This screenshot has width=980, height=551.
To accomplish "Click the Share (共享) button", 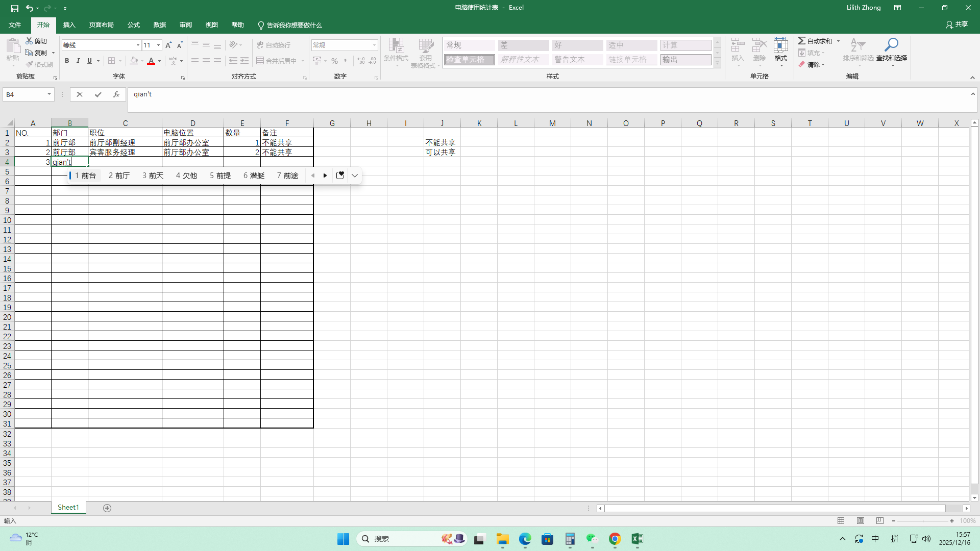I will pyautogui.click(x=957, y=24).
